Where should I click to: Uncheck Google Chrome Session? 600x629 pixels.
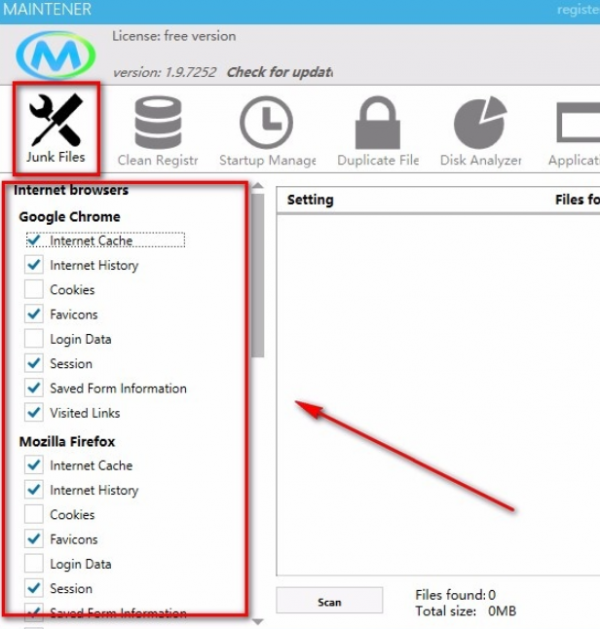[34, 363]
